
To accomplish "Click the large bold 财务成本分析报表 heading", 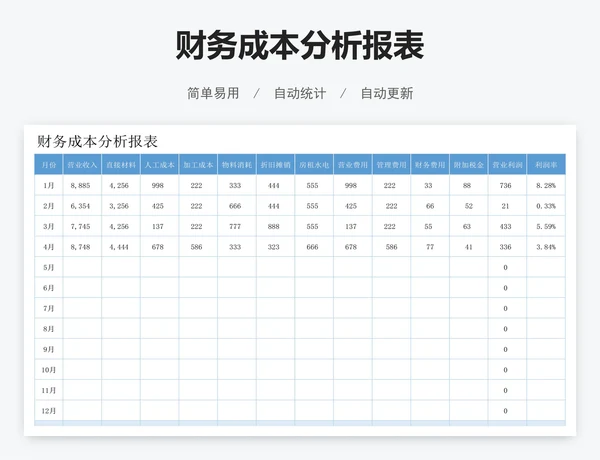I will 300,46.
